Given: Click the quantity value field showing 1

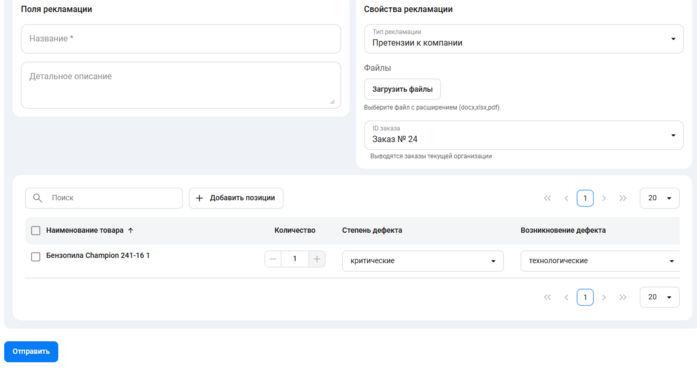Looking at the screenshot, I should click(x=295, y=259).
